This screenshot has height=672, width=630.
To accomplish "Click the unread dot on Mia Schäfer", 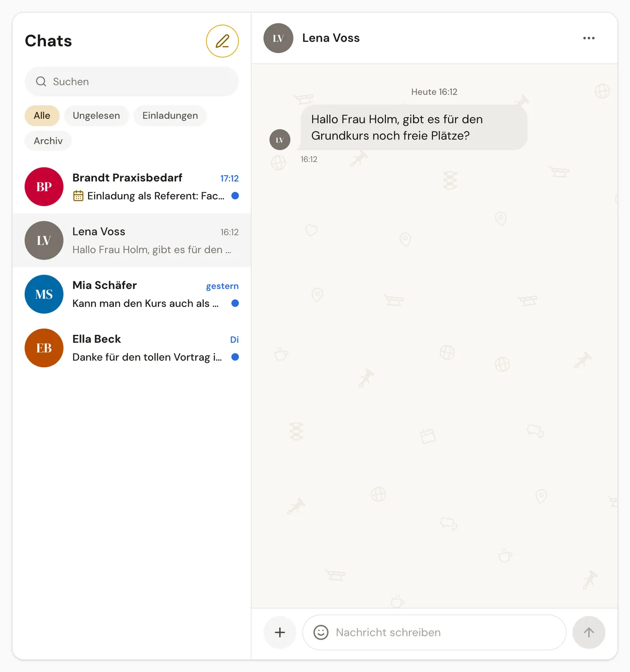I will tap(235, 303).
